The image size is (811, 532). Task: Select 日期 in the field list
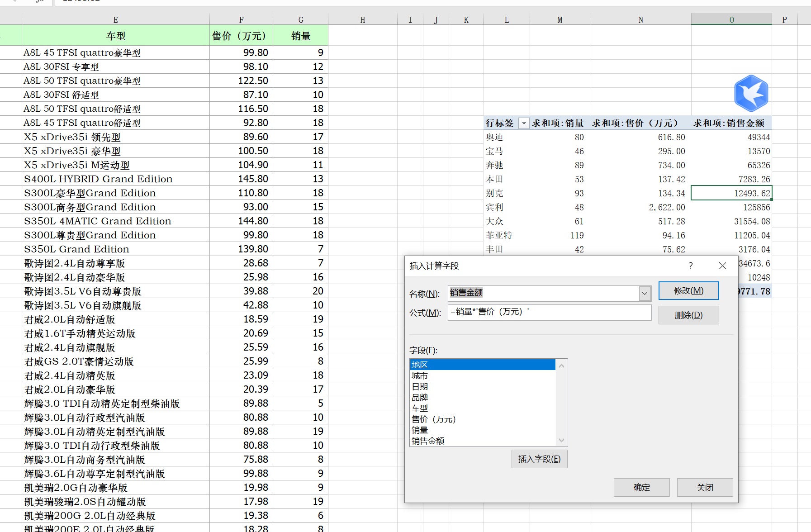[x=483, y=387]
